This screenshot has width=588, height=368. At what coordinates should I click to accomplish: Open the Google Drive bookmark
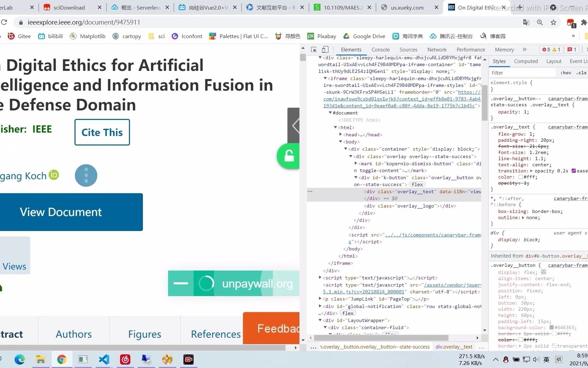pos(364,36)
